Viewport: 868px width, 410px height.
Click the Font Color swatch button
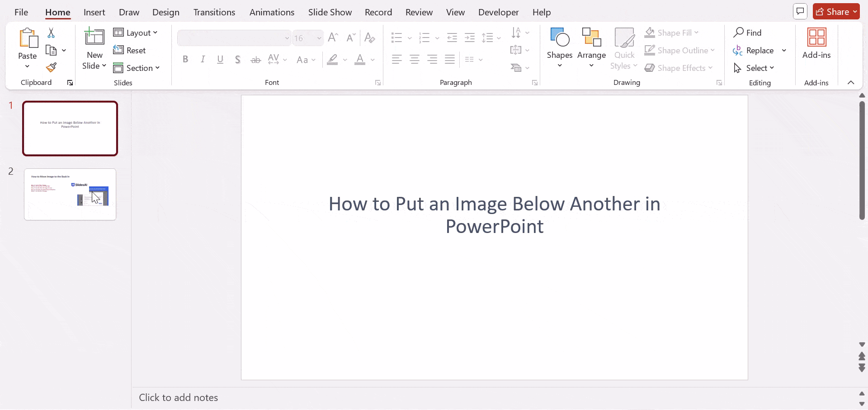360,59
